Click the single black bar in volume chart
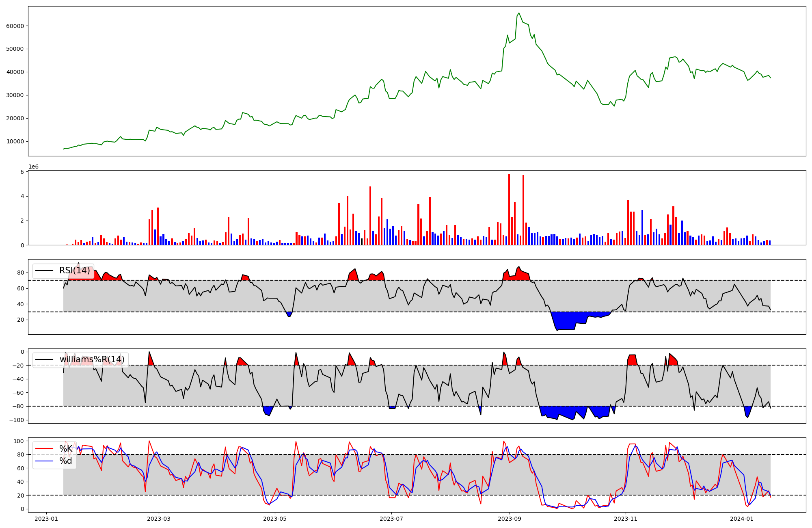Screen dimensions: 812x528 pos(362,242)
